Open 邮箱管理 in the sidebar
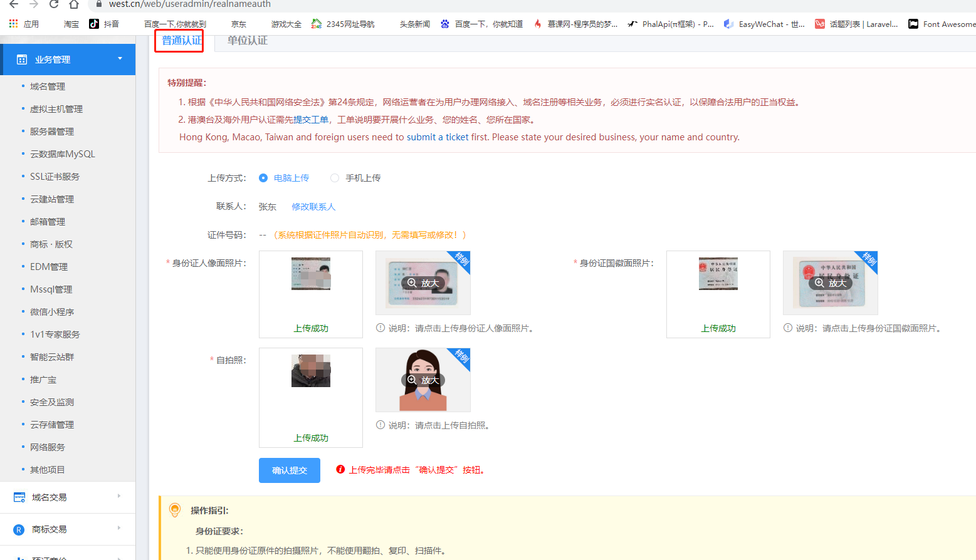The height and width of the screenshot is (560, 976). 48,222
